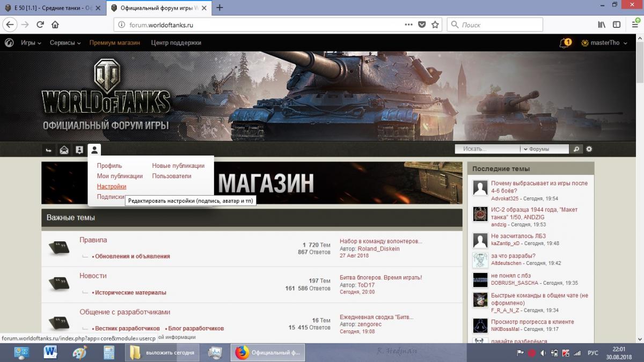This screenshot has height=362, width=644.
Task: Open the Правила forum section
Action: tap(93, 240)
